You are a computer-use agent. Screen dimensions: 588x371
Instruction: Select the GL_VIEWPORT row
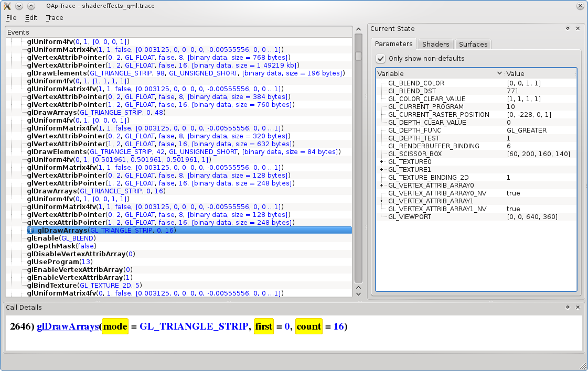point(476,217)
